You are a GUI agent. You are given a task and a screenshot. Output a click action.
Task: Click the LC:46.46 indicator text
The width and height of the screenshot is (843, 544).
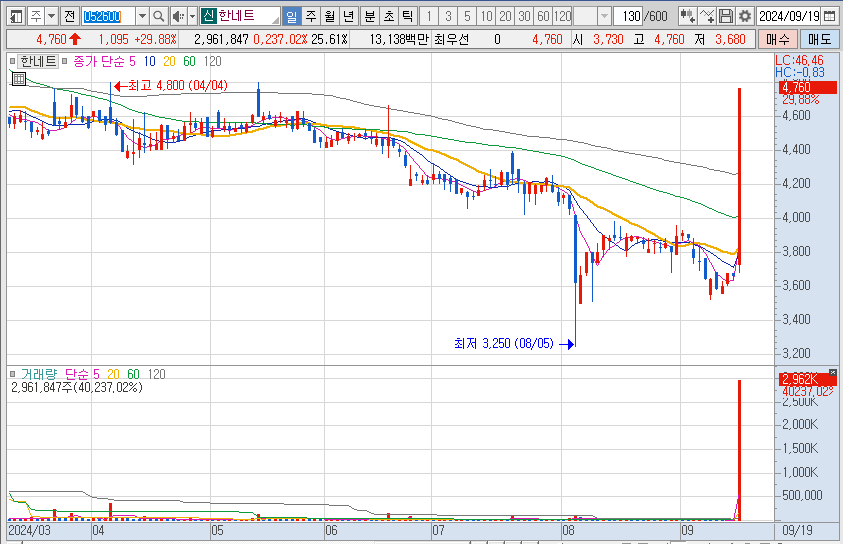pyautogui.click(x=799, y=61)
